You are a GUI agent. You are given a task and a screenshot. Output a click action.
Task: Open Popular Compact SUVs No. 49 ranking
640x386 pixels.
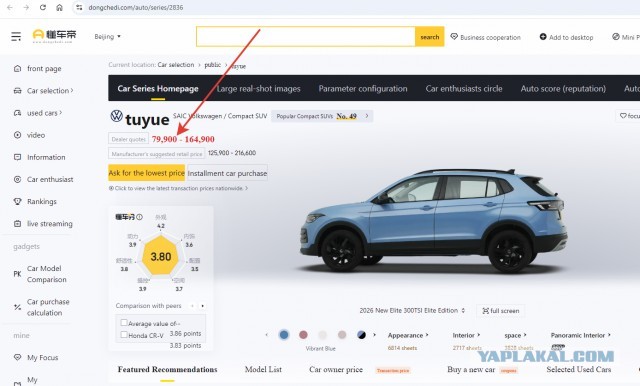click(322, 116)
